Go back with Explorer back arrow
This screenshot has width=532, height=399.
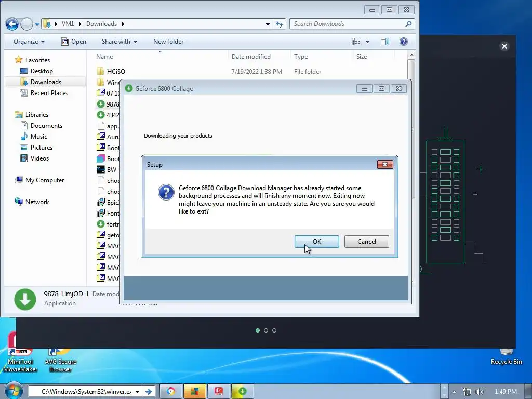(x=12, y=24)
